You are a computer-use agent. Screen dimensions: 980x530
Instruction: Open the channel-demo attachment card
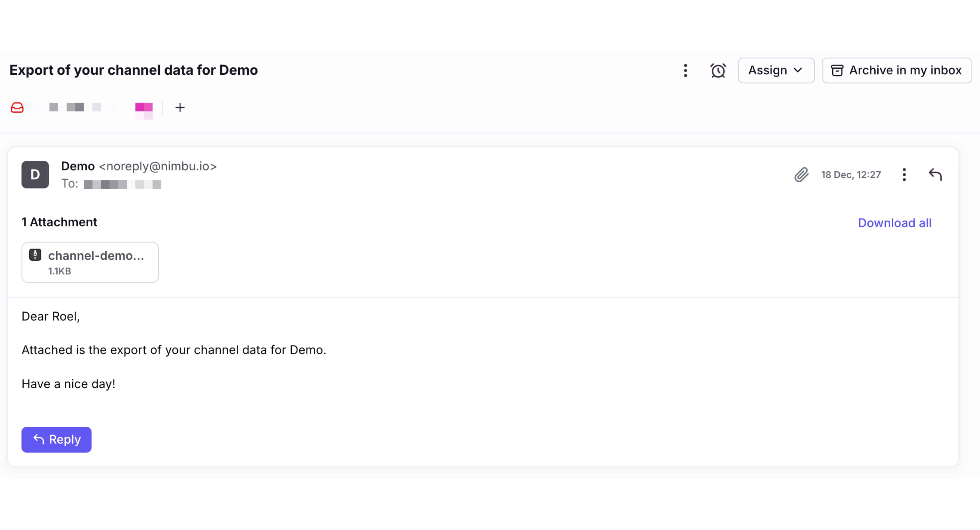coord(90,262)
